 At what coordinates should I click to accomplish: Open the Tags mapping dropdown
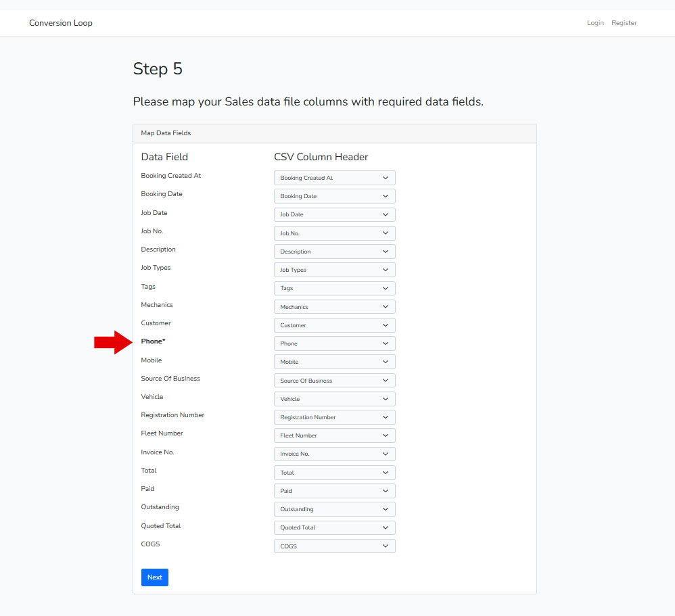[334, 288]
